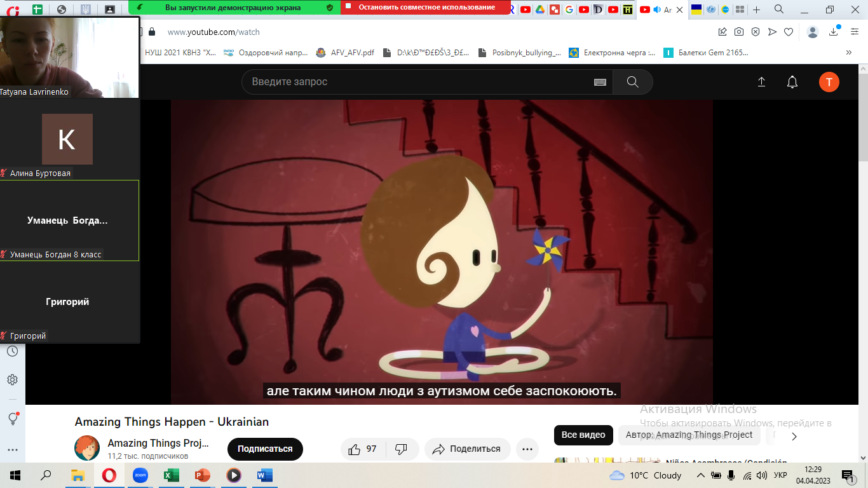Viewport: 868px width, 488px height.
Task: Click the weather 10°C Cloudy widget
Action: click(x=645, y=475)
